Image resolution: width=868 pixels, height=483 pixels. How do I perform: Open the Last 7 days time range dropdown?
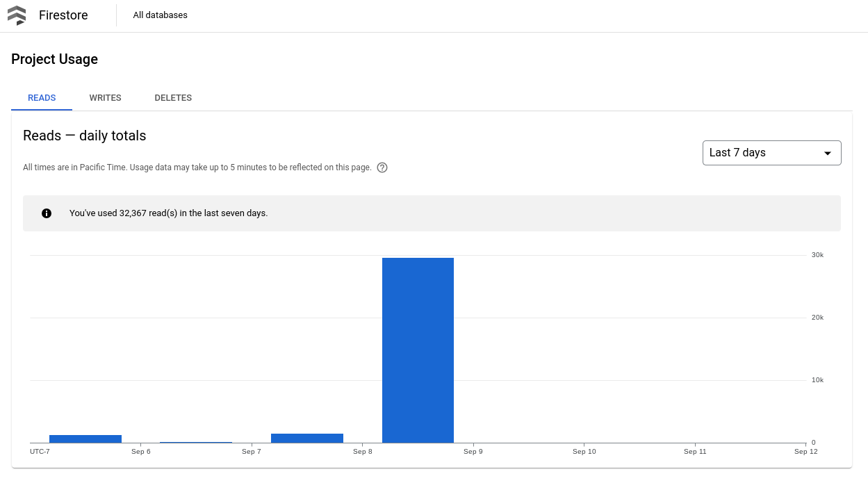(x=771, y=153)
